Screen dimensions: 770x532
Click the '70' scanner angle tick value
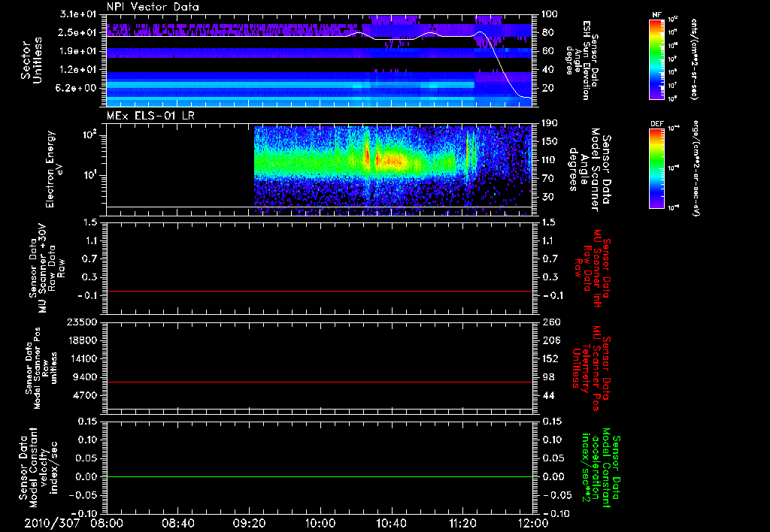(547, 179)
